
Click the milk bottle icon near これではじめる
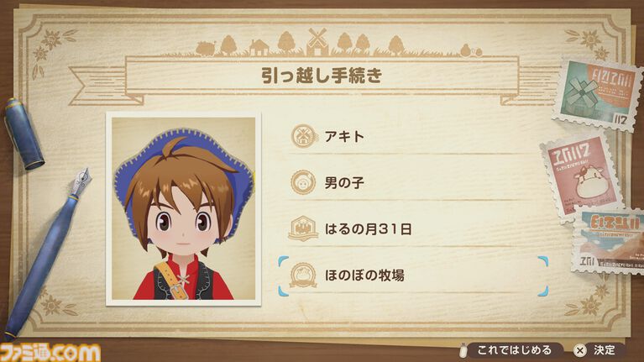click(x=463, y=350)
